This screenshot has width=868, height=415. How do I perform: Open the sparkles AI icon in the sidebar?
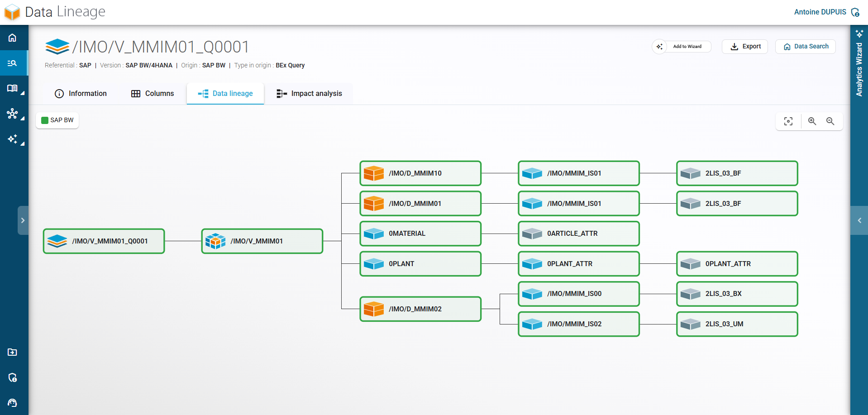(x=12, y=139)
